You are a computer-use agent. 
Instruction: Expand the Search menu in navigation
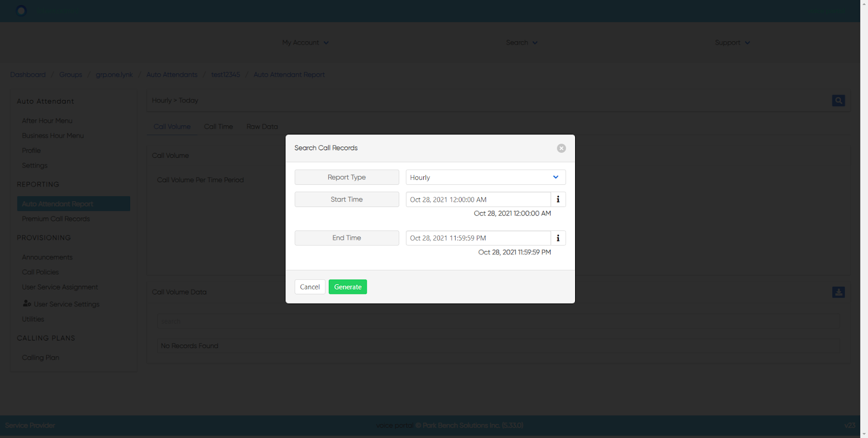pos(522,42)
